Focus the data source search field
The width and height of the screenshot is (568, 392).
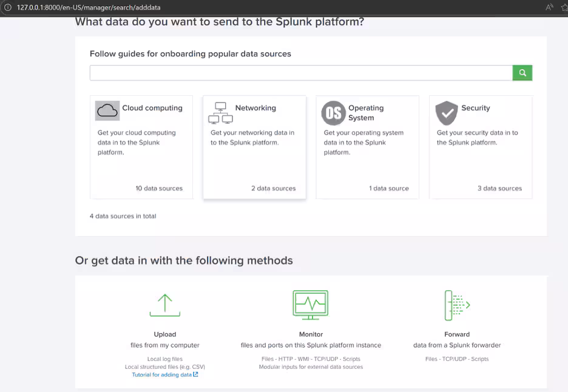pyautogui.click(x=301, y=73)
